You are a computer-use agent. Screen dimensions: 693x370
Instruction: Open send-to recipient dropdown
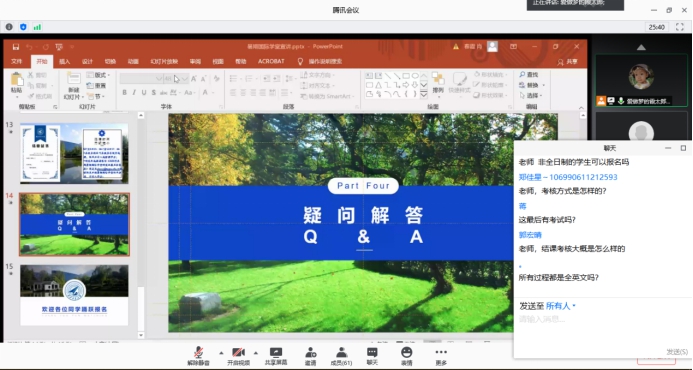[561, 306]
